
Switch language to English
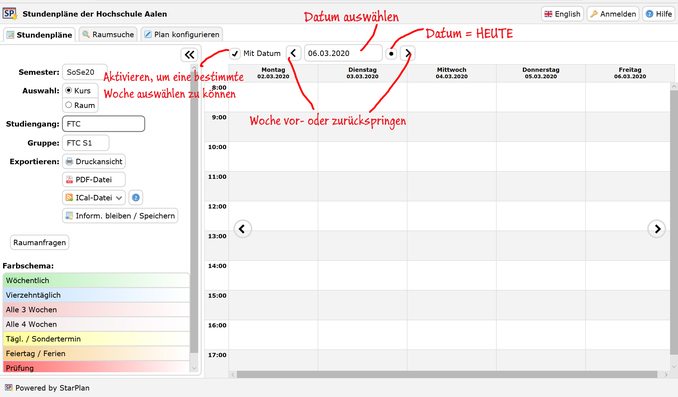pyautogui.click(x=563, y=14)
